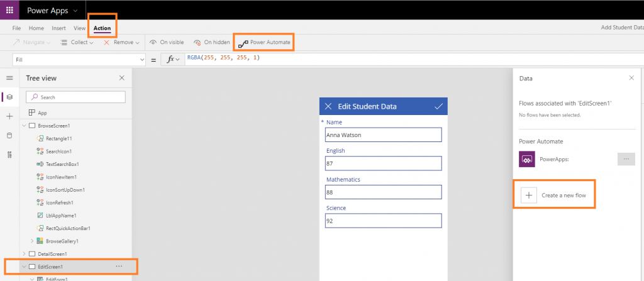Click the Tree view search box
This screenshot has height=281, width=644.
(75, 97)
